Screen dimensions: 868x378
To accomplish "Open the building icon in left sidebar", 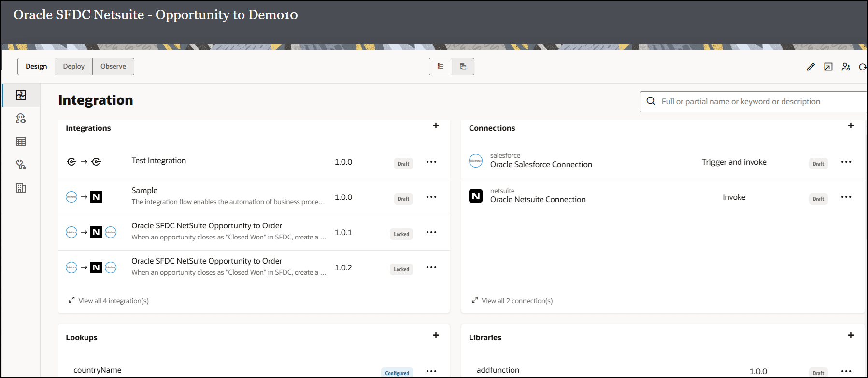I will 21,188.
